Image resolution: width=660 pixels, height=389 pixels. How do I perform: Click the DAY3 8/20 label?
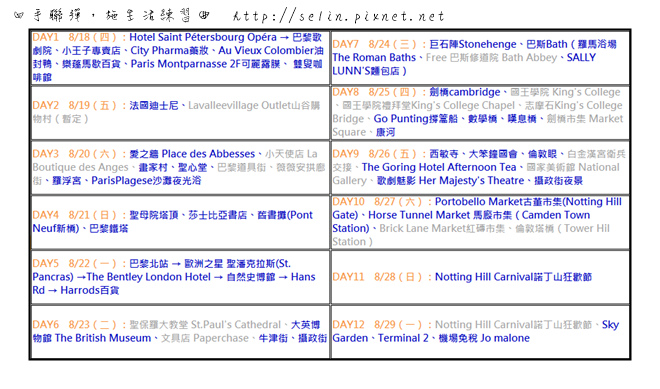60,154
